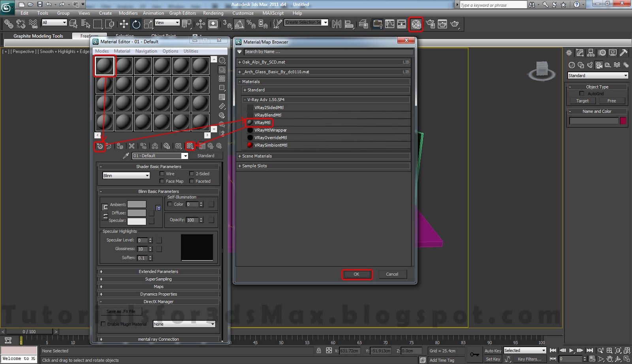The image size is (632, 364).
Task: Tick the Face Map checkbox
Action: point(162,181)
